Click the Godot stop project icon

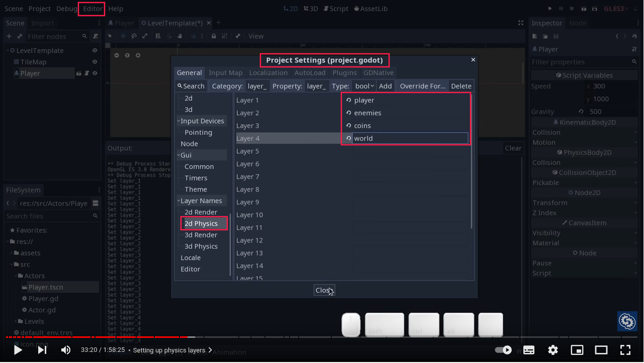(x=573, y=9)
